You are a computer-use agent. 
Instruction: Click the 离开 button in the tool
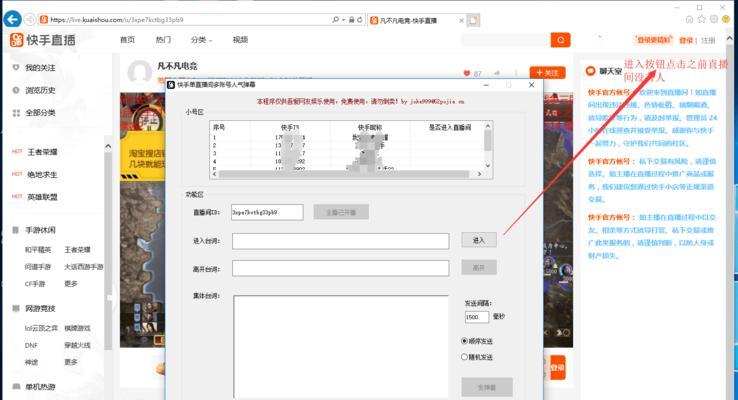point(479,268)
